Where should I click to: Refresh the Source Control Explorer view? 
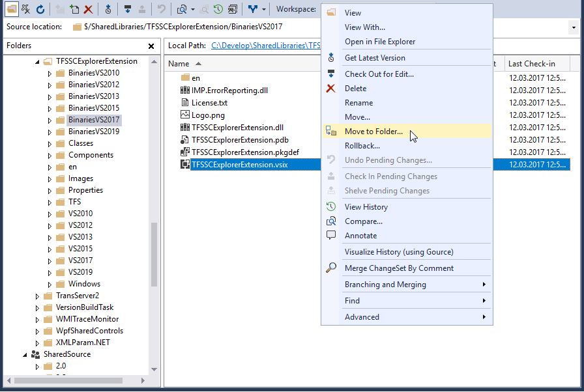(40, 9)
